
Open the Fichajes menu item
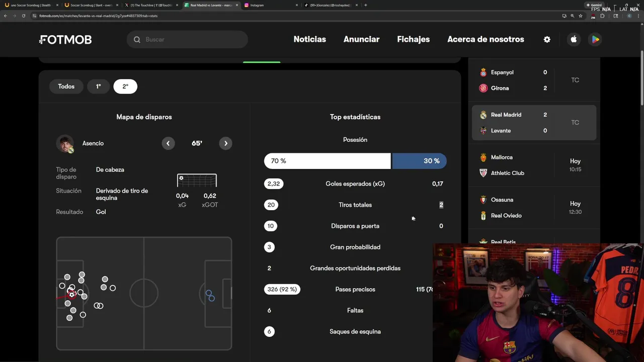click(x=413, y=39)
